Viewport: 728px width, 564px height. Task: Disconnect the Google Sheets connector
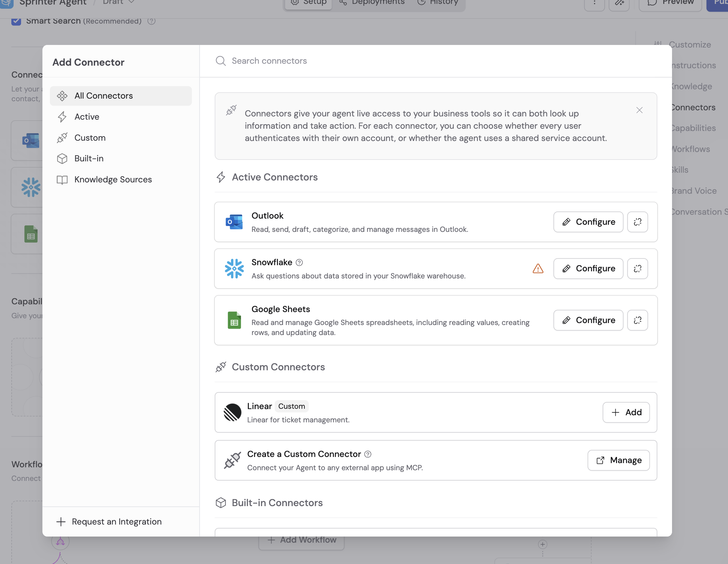click(637, 320)
